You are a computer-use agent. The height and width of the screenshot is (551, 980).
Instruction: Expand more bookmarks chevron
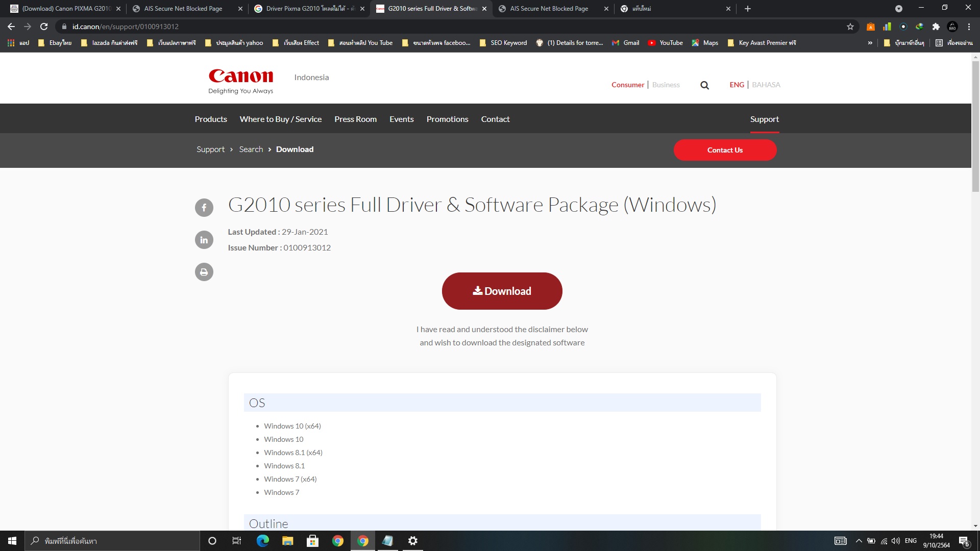[870, 43]
